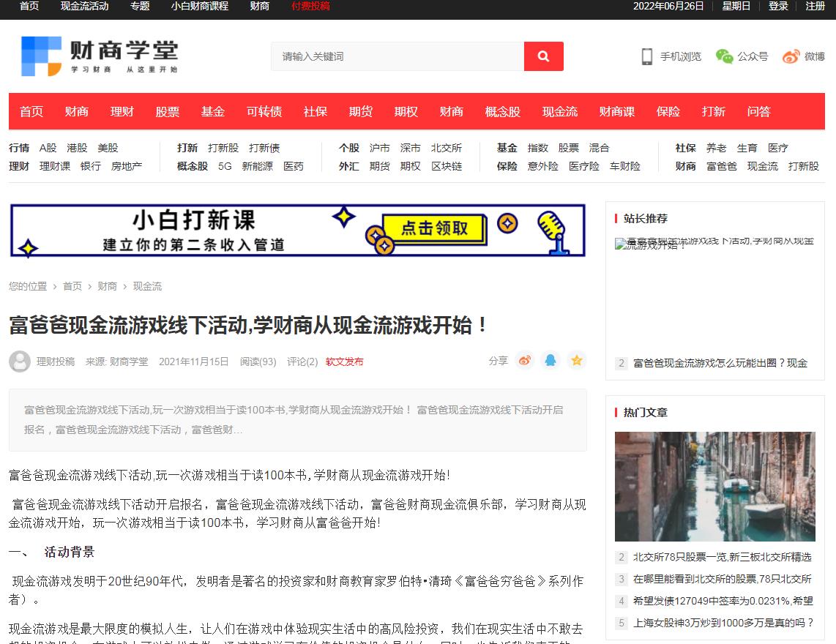The width and height of the screenshot is (836, 644).
Task: Focus the 请输入关键词 search field
Action: coord(398,56)
